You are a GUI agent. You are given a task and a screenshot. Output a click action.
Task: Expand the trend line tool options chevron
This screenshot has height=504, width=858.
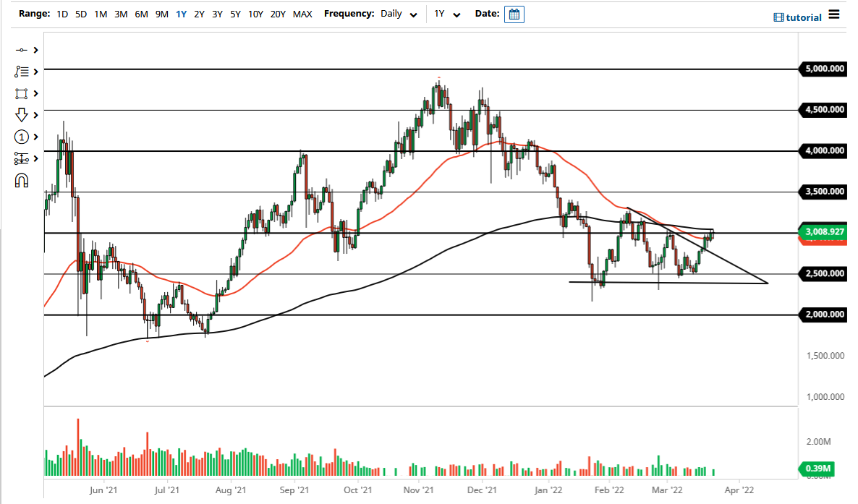(x=36, y=51)
